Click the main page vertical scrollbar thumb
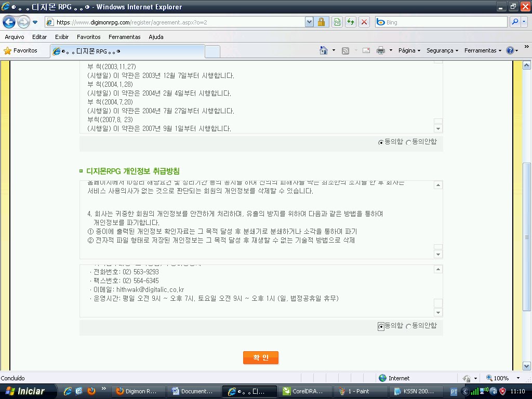 point(527,236)
